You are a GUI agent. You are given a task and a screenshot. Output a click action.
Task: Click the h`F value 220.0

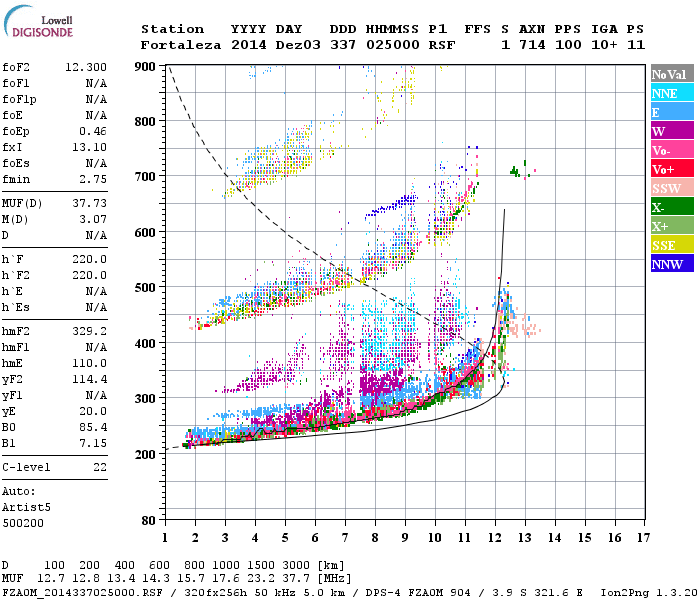click(90, 259)
